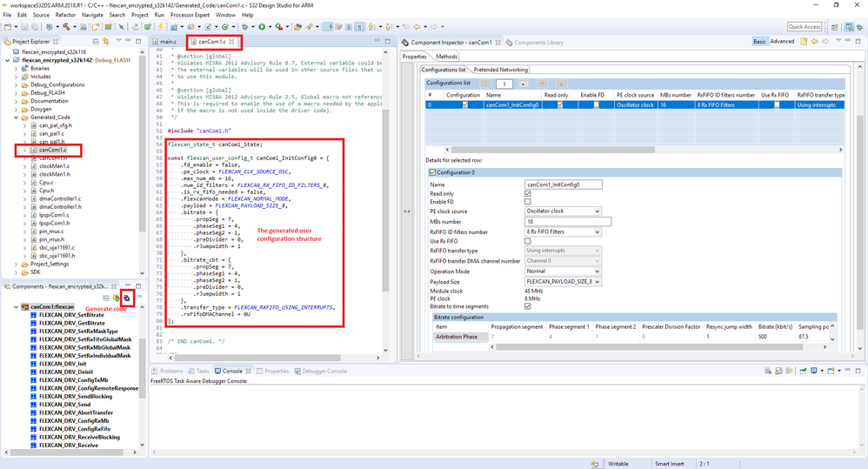The width and height of the screenshot is (868, 469).
Task: Switch to the Debug perspective icon
Action: [x=859, y=27]
